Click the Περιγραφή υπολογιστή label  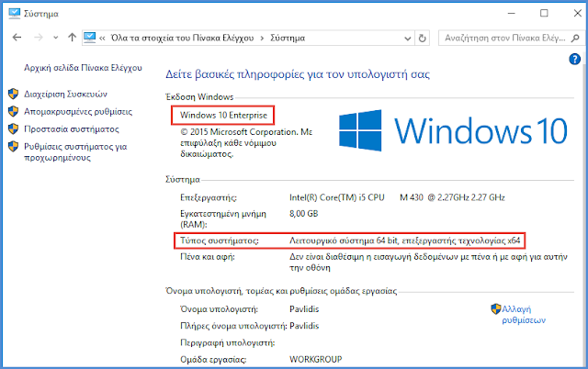228,343
